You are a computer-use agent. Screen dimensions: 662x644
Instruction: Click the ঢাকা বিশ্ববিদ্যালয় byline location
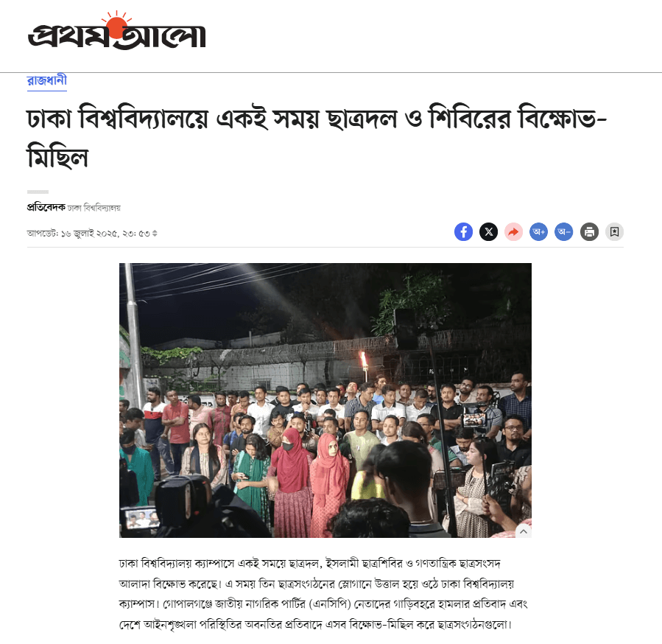tap(94, 208)
